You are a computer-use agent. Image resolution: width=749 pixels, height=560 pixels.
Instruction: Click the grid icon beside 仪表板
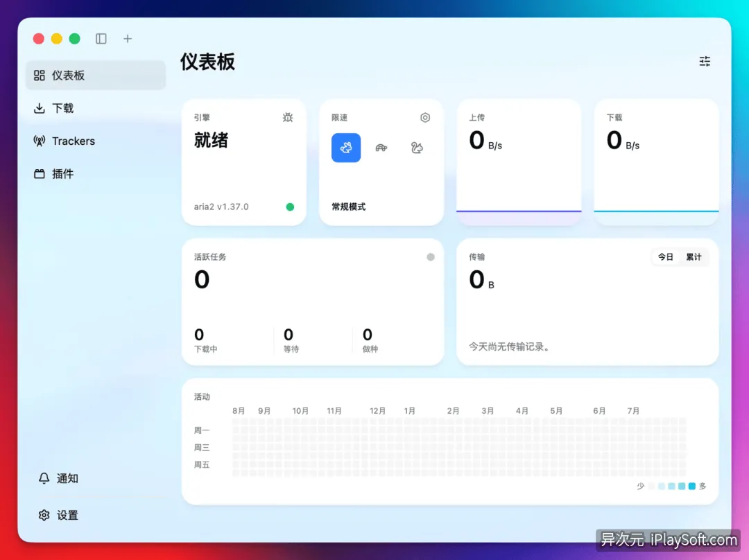(39, 76)
